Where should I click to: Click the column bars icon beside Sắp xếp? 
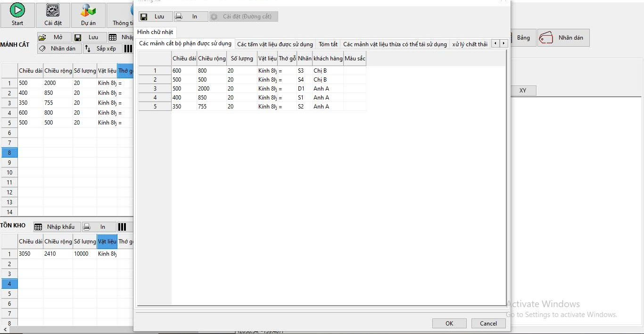click(128, 48)
